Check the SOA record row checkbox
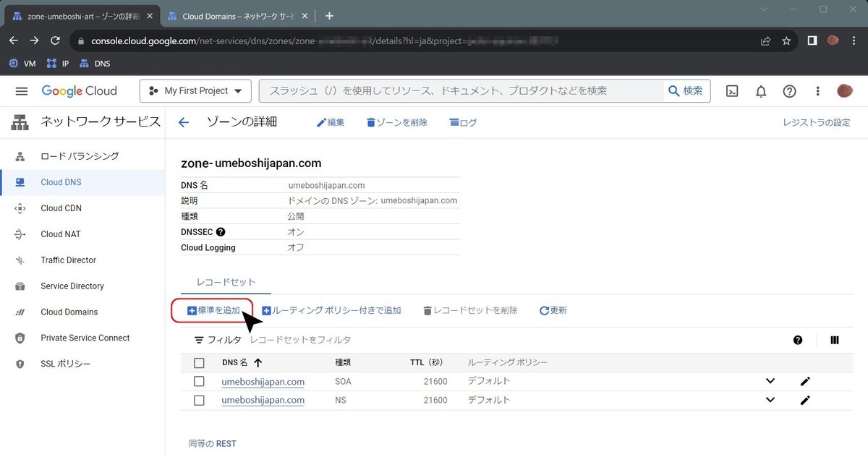868x457 pixels. coord(199,381)
